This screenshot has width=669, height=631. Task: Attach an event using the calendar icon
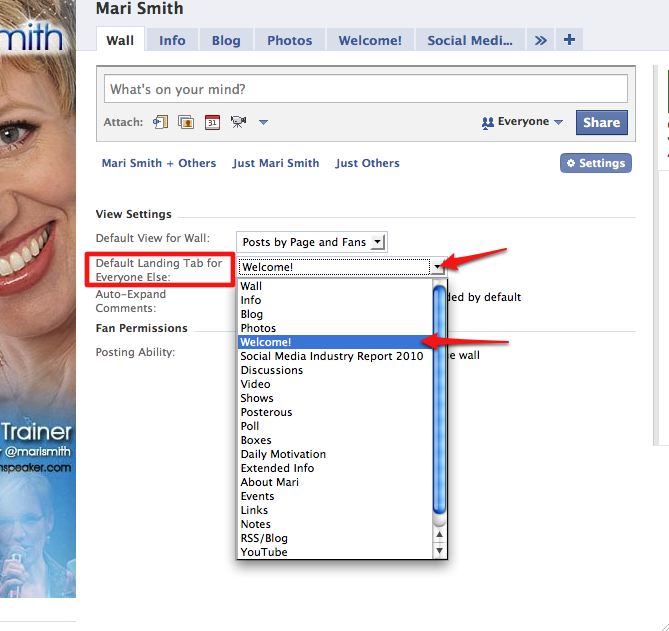coord(212,122)
